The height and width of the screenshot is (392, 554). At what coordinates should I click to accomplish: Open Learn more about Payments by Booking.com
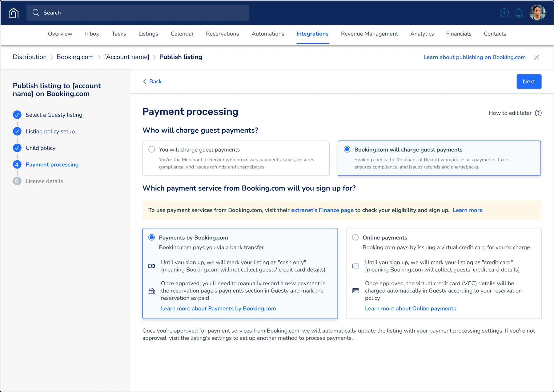pos(219,309)
